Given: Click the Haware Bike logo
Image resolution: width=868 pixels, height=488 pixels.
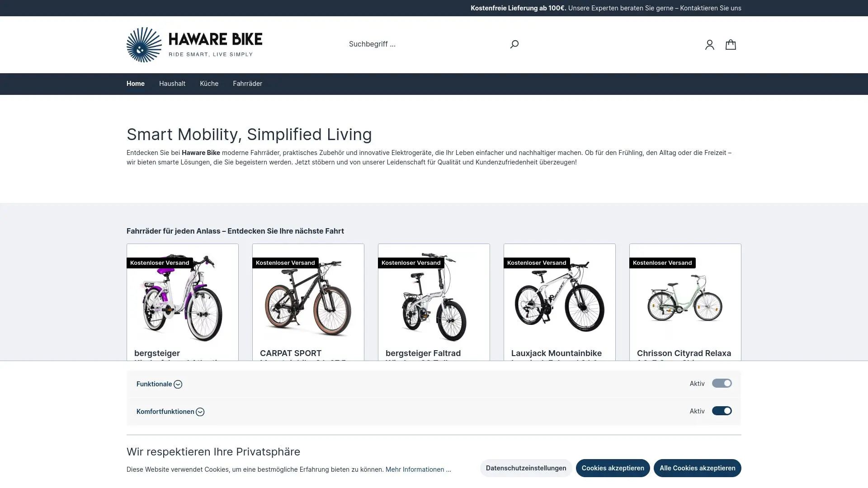Looking at the screenshot, I should 194,44.
